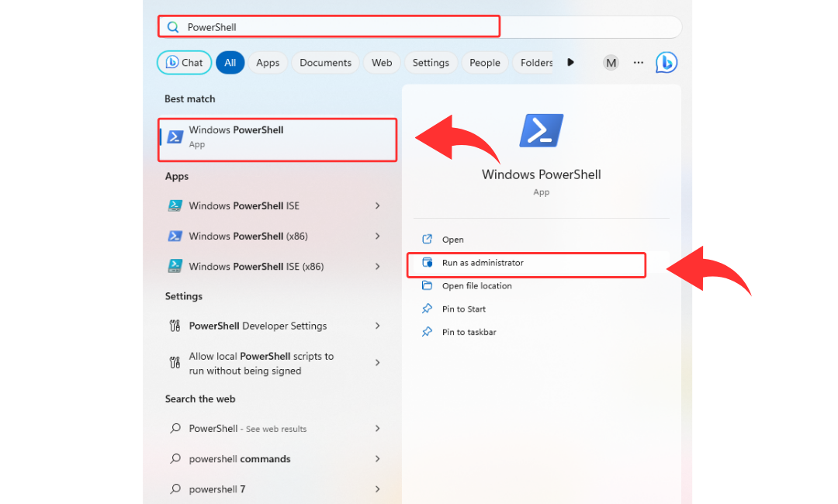
Task: Open the Chat button with Bing
Action: [x=185, y=63]
